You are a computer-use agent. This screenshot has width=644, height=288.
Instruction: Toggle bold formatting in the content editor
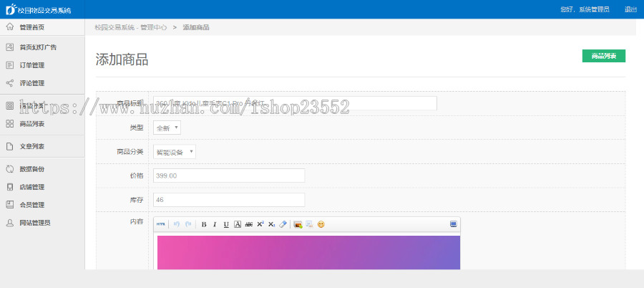pyautogui.click(x=204, y=224)
